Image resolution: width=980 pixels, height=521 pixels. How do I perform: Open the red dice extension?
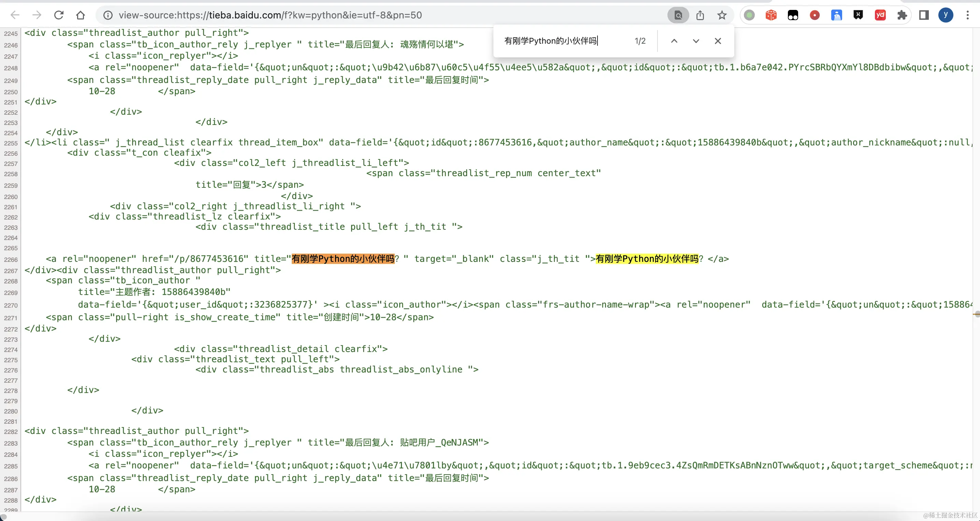pos(771,15)
